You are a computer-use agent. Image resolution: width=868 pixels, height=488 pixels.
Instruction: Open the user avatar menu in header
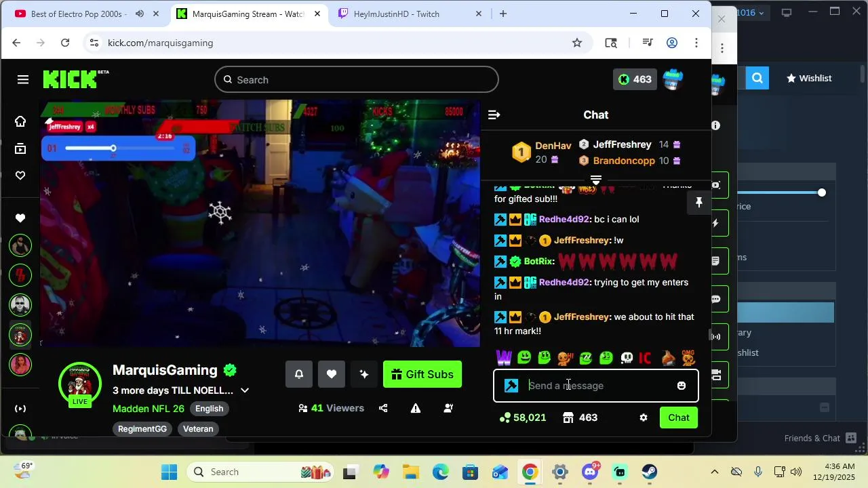[x=673, y=79]
